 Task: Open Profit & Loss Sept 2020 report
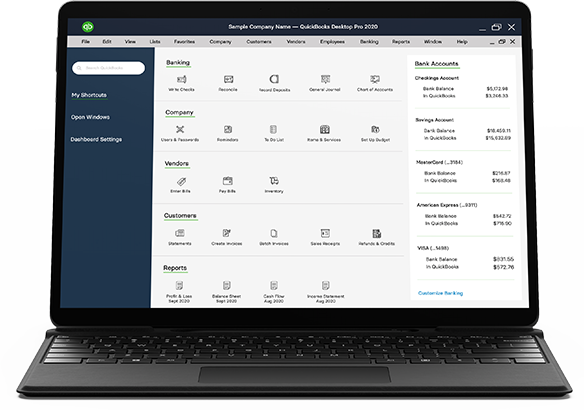(x=179, y=286)
